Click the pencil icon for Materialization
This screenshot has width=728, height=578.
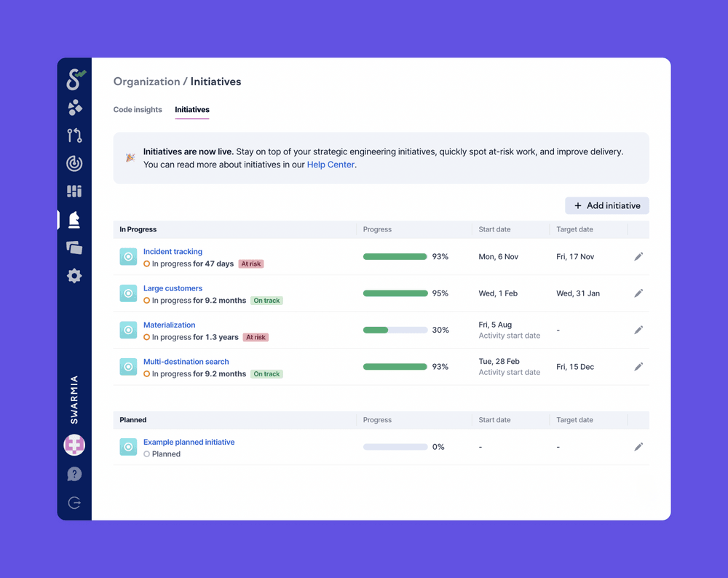pos(638,330)
